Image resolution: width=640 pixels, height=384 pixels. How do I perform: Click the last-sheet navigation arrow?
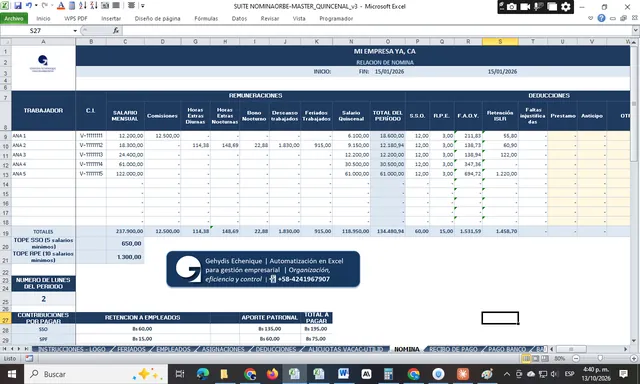click(x=26, y=349)
